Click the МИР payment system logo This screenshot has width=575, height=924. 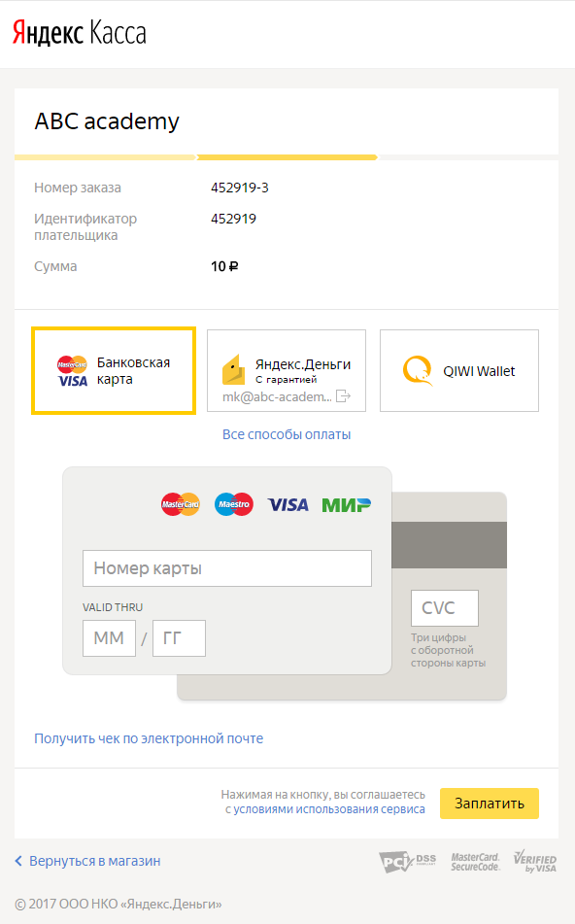click(347, 505)
